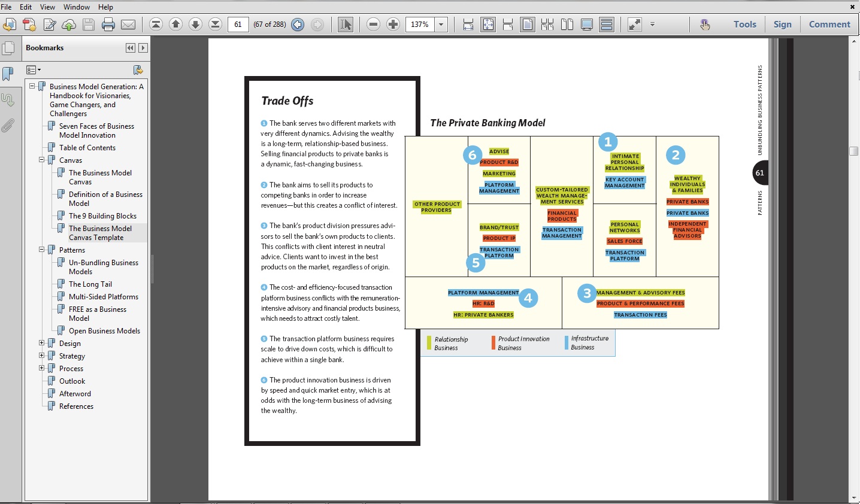Click the Bookmarks panel icon in sidebar

pos(8,74)
